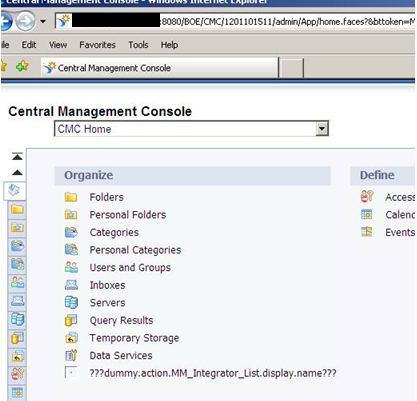Click the Personal Folders icon in left sidebar
This screenshot has height=401, width=417.
[x=17, y=227]
